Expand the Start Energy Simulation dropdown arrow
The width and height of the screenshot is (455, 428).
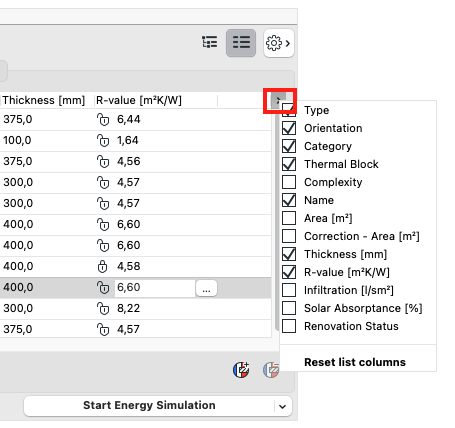283,406
